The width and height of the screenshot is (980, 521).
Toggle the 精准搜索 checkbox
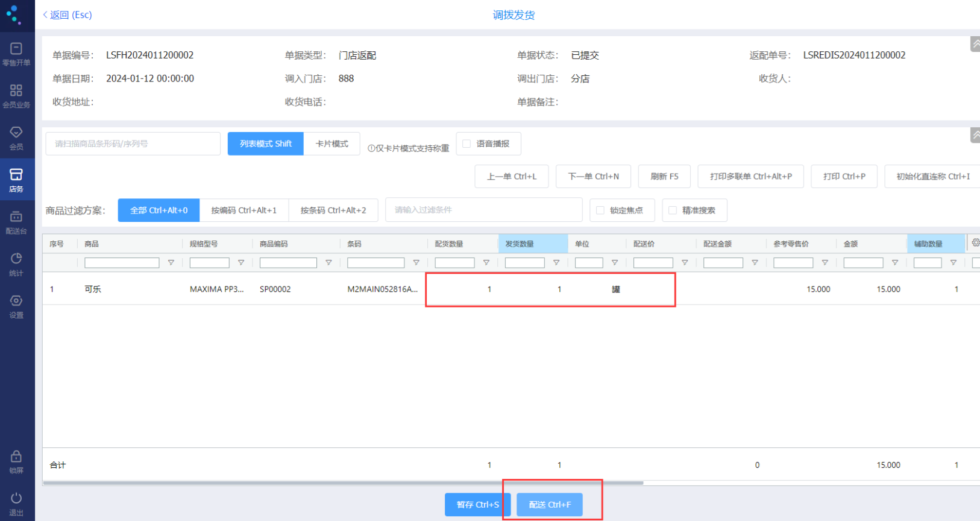click(673, 210)
